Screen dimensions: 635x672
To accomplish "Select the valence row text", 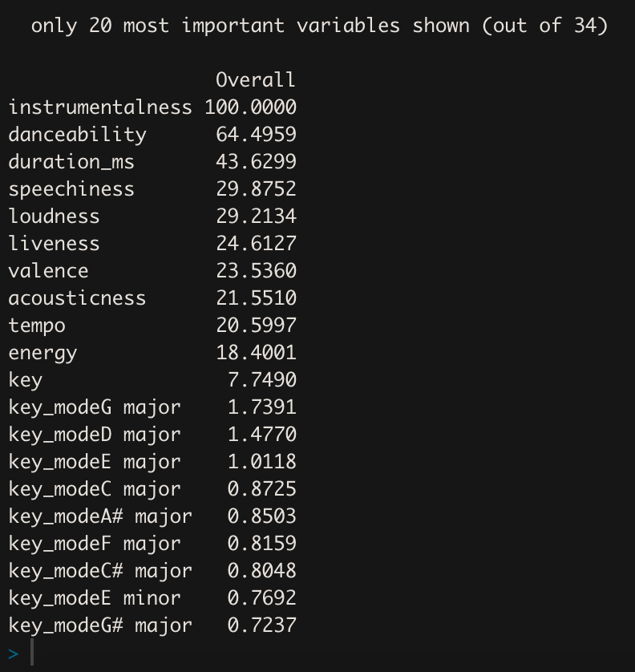I will click(152, 271).
